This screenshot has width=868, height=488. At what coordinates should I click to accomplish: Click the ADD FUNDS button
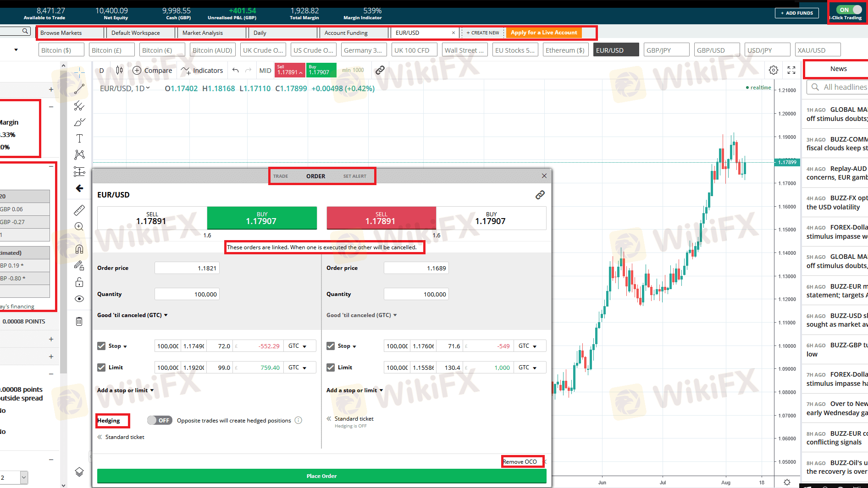coord(797,13)
